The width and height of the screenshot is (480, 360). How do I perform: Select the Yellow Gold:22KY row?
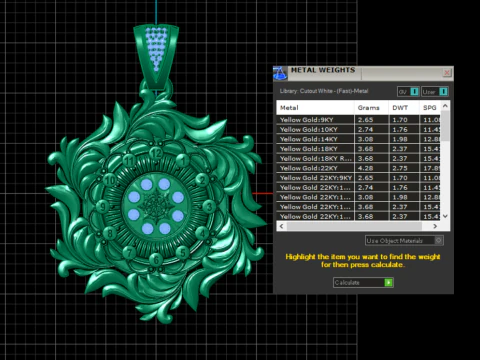(358, 168)
